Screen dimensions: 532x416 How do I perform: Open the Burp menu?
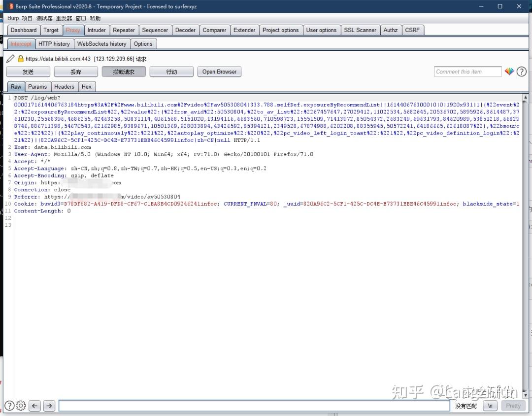coord(13,18)
